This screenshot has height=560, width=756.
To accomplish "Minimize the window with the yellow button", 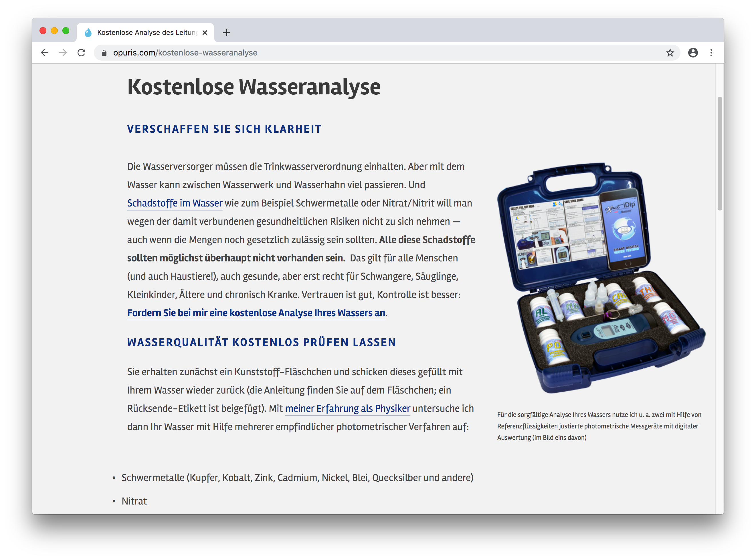I will tap(54, 31).
